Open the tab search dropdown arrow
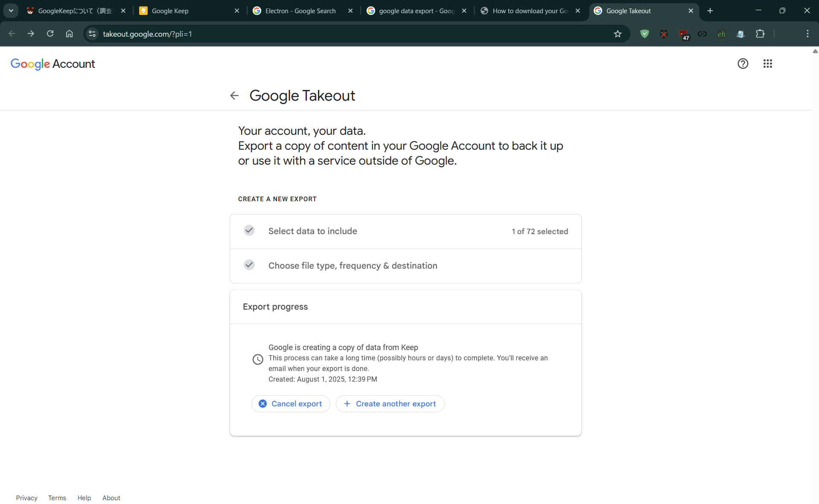The image size is (819, 504). 11,11
